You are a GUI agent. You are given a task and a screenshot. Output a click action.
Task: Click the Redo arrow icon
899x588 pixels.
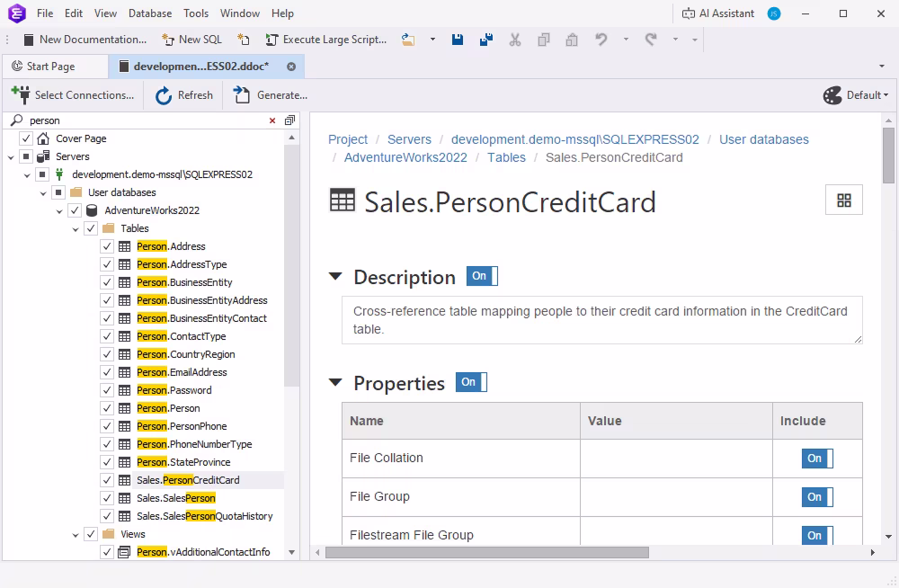tap(650, 40)
